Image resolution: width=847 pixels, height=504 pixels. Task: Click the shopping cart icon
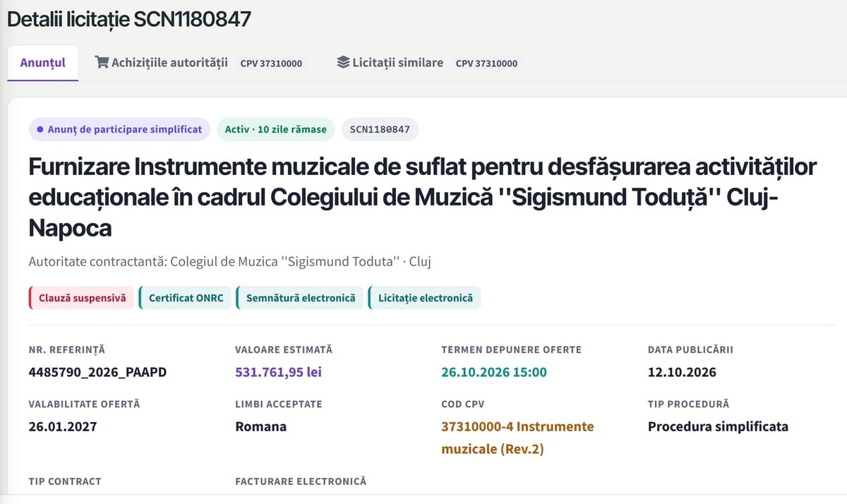tap(102, 62)
